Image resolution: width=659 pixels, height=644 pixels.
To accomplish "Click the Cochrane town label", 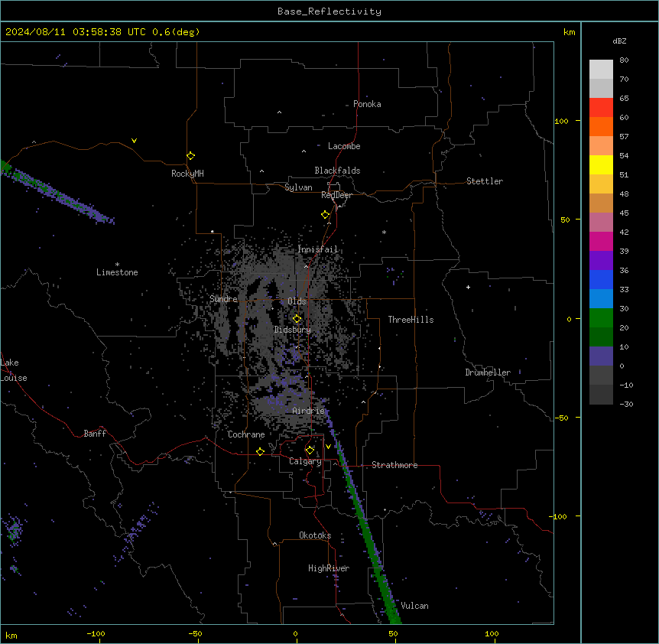I will [x=246, y=434].
